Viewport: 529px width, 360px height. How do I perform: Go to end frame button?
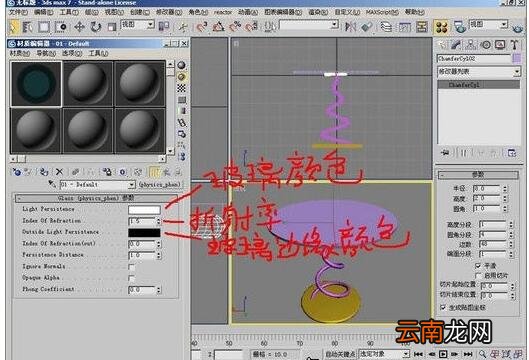(x=468, y=354)
